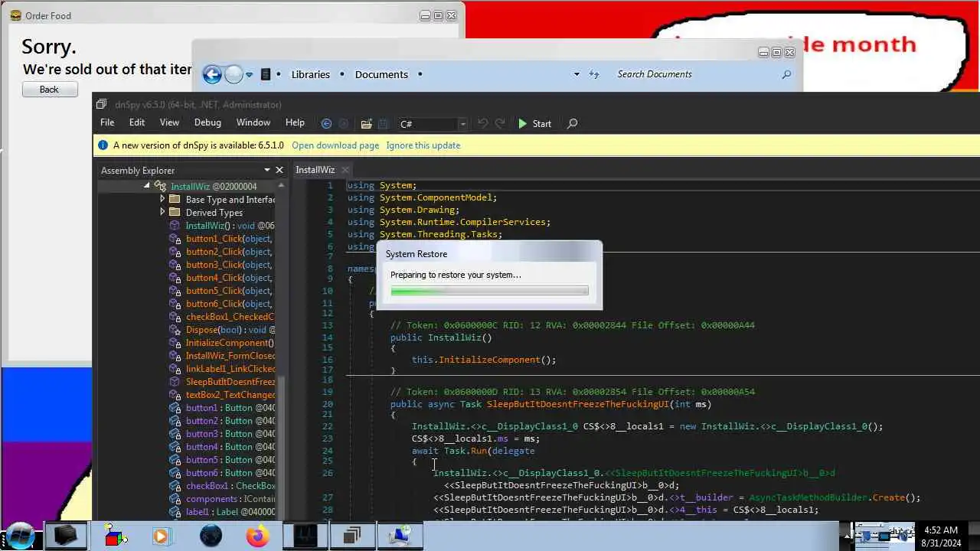Viewport: 980px width, 551px height.
Task: Close the Assembly Explorer panel
Action: [279, 170]
